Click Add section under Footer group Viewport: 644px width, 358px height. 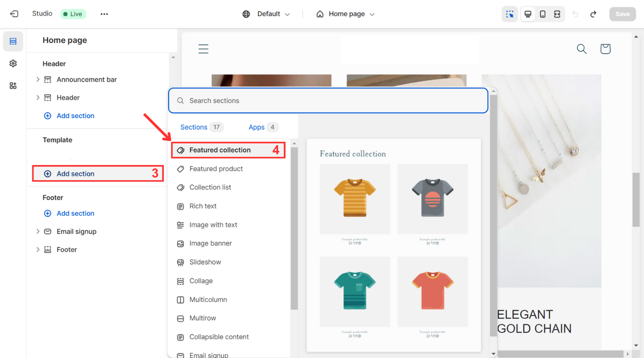(69, 213)
